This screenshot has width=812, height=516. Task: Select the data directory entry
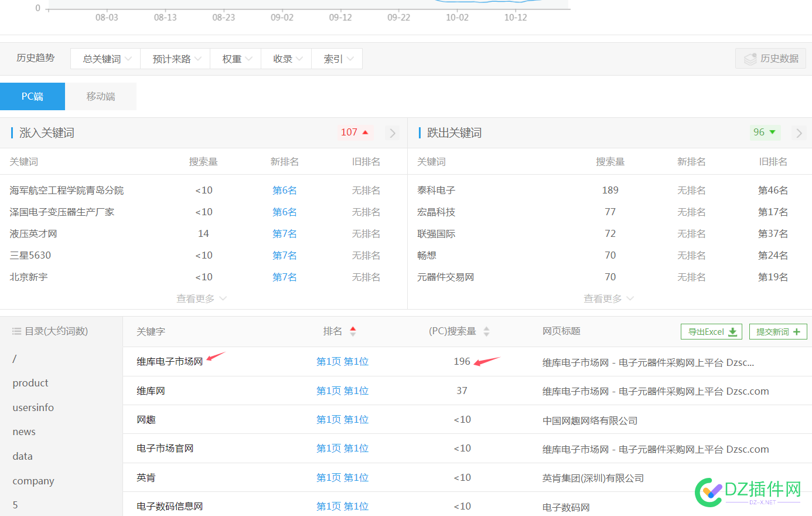click(x=22, y=456)
